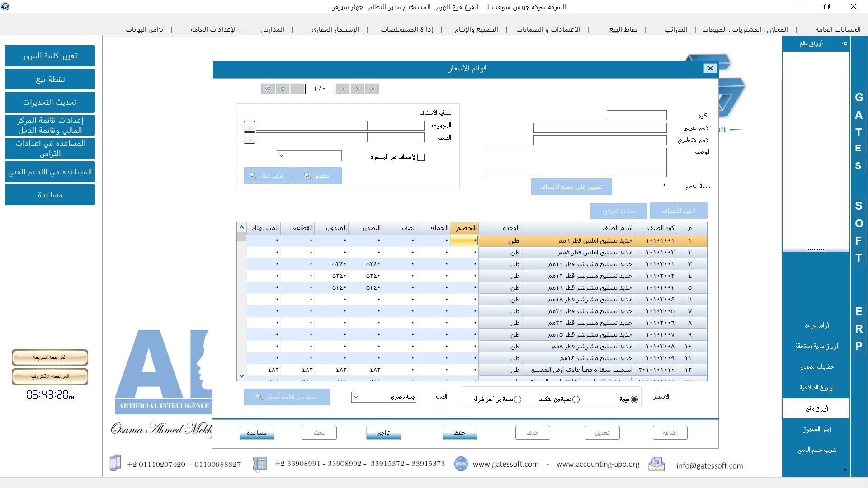Open التصنيع والإنتاج menu

pos(476,29)
